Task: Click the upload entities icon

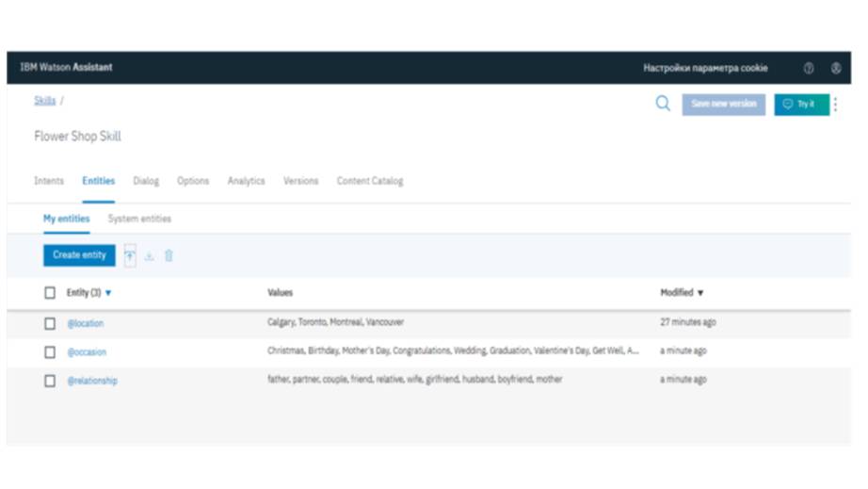Action: point(130,255)
